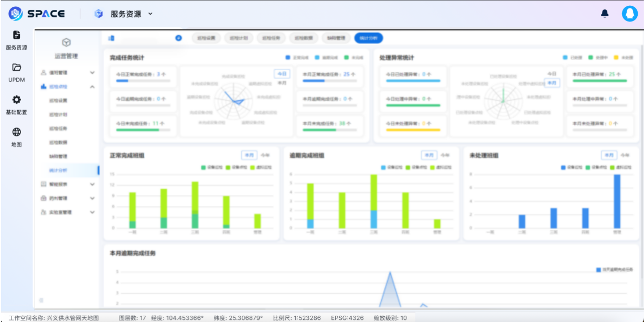Open the UPDM folder icon
This screenshot has height=322, width=644.
[16, 68]
